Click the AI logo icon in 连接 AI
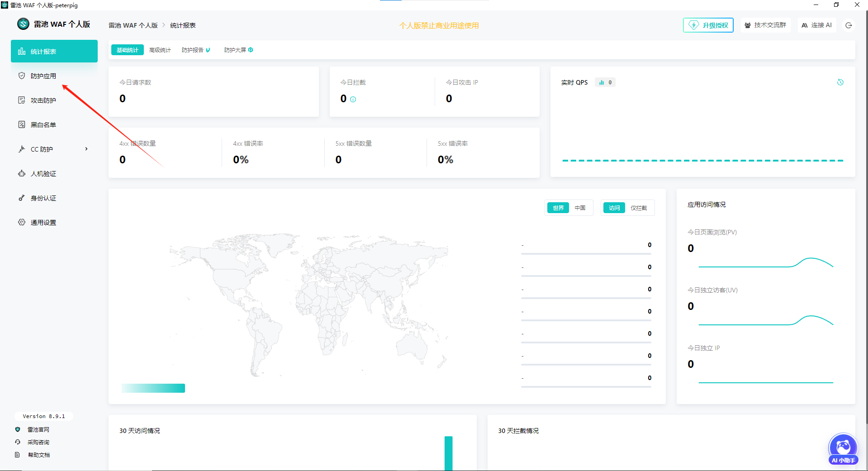 805,25
